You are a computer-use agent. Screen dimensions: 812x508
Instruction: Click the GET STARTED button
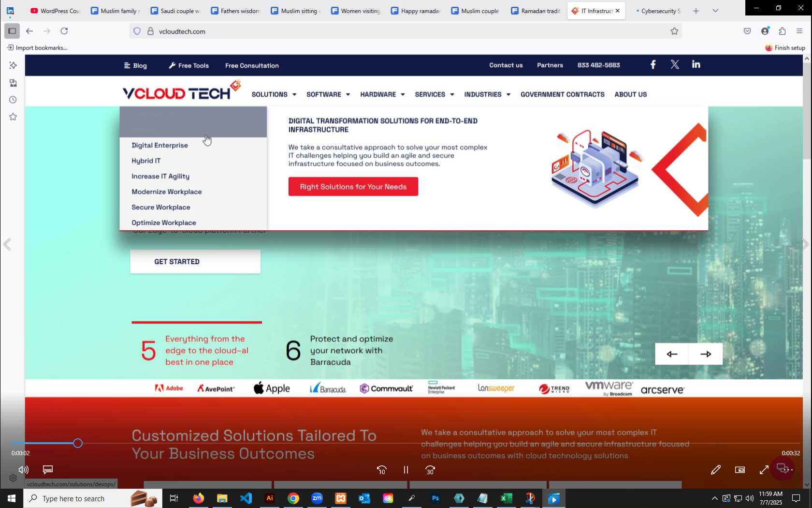click(x=195, y=262)
